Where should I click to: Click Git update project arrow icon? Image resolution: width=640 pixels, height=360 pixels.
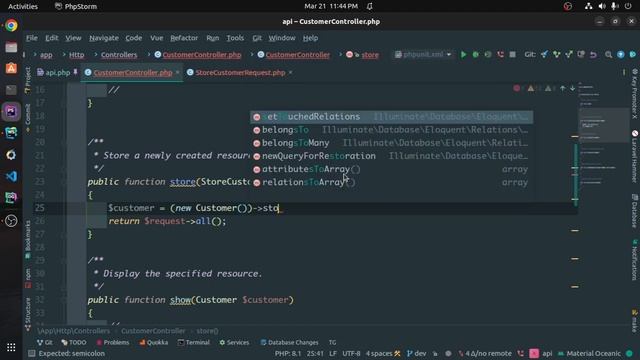(544, 54)
